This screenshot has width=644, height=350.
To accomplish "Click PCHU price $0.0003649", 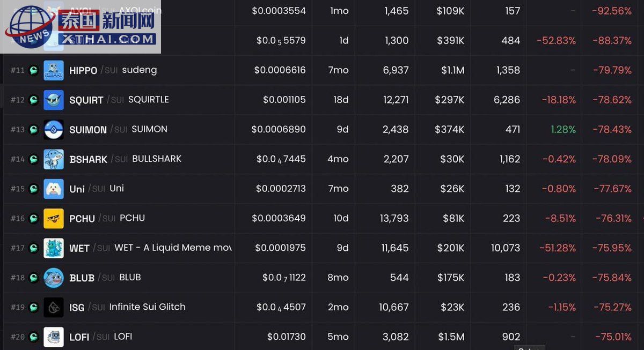I will point(279,218).
